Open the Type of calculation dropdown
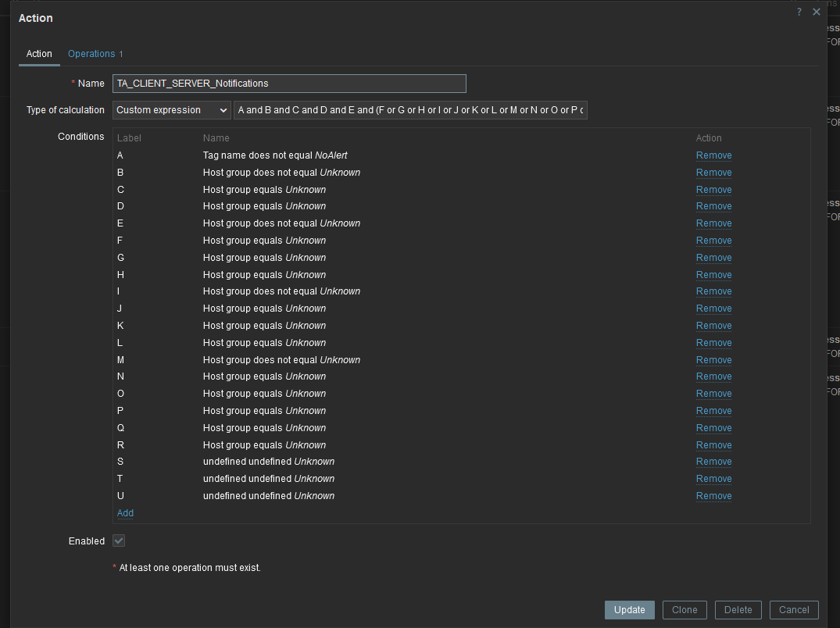The image size is (840, 628). [171, 110]
